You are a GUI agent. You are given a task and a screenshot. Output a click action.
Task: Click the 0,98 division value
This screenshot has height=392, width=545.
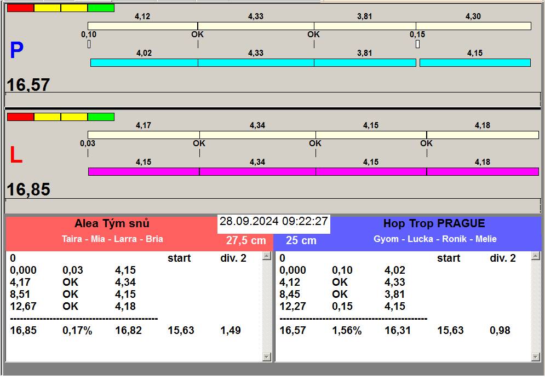[x=500, y=330]
